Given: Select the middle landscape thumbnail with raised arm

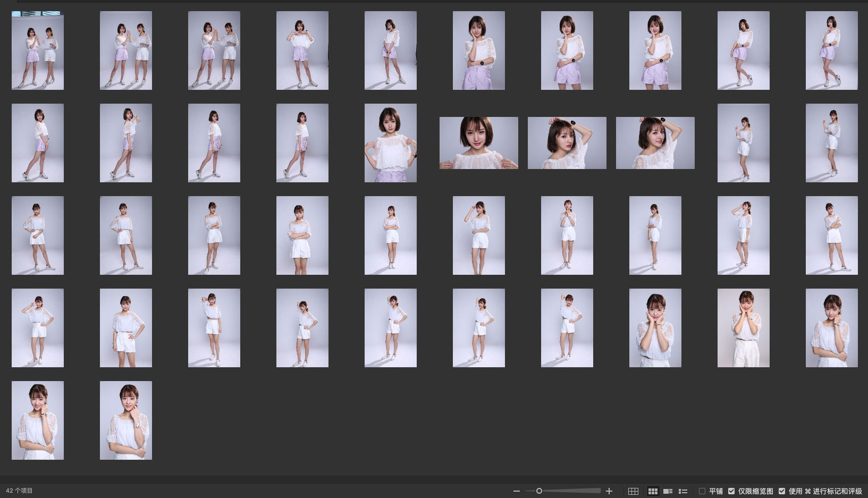Looking at the screenshot, I should [x=567, y=143].
